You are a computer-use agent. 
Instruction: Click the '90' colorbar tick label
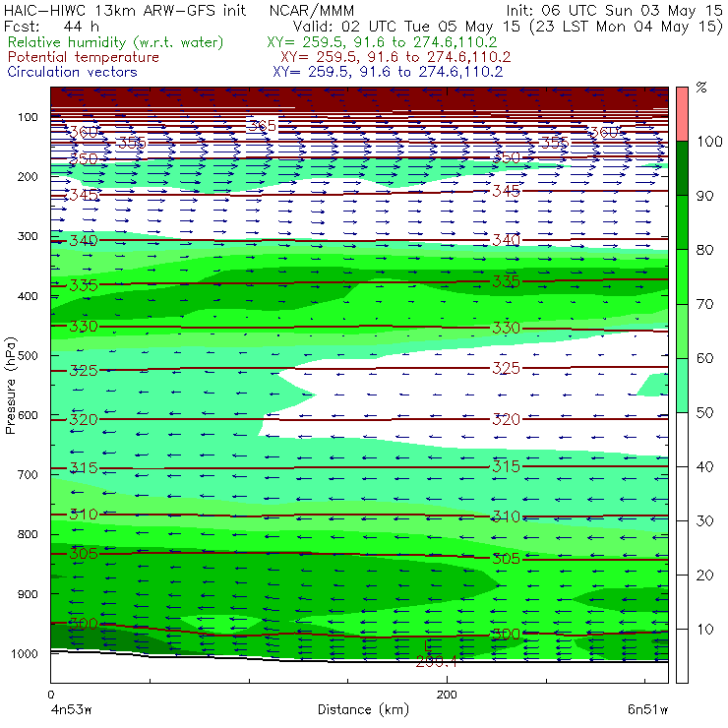click(x=704, y=196)
